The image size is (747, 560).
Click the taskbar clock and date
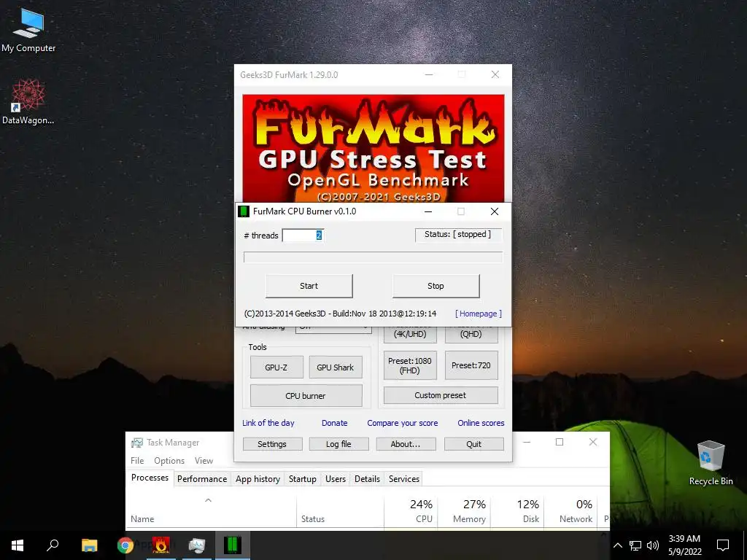684,545
